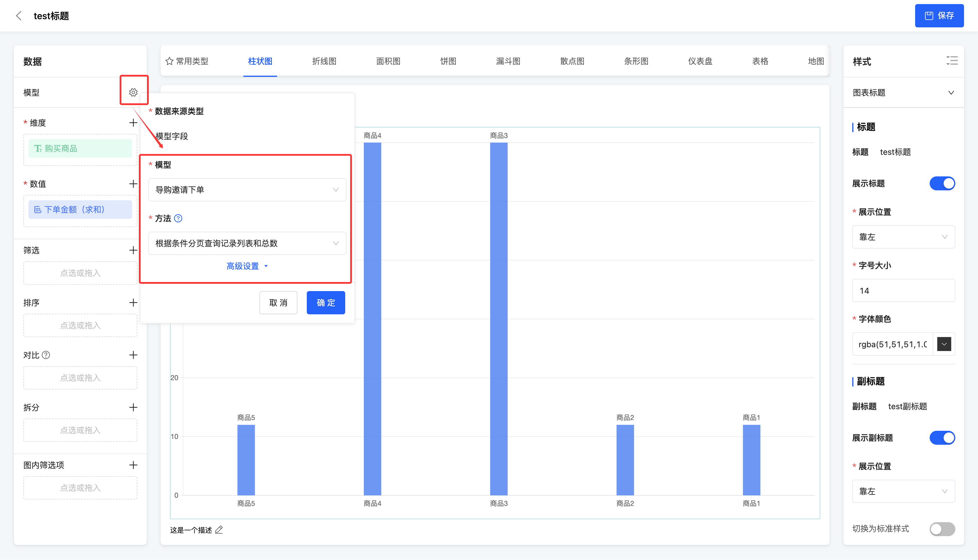The width and height of the screenshot is (978, 560).
Task: Open the 字体颜色 color swatch picker
Action: [x=944, y=344]
